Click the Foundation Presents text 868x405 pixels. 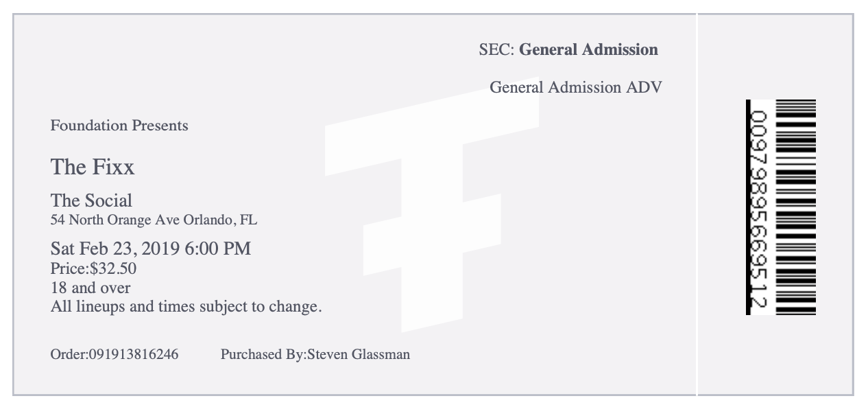[119, 126]
